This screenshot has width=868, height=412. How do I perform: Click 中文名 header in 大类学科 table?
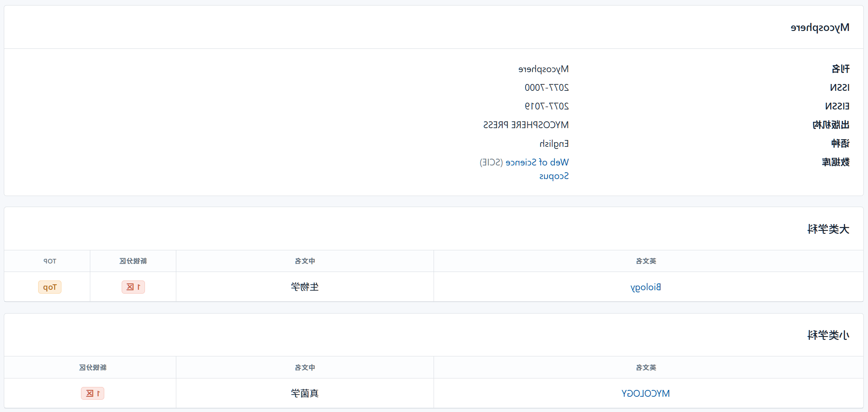click(x=305, y=261)
